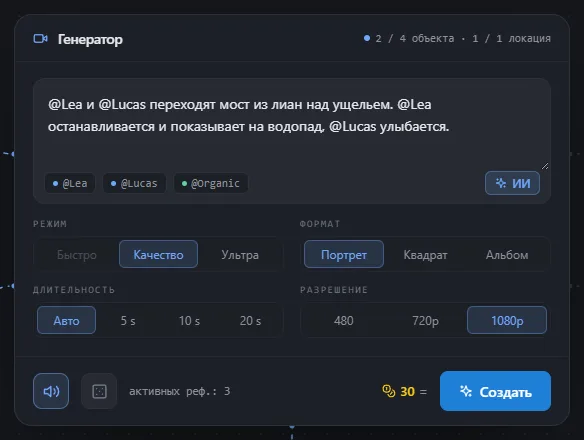Screen dimensions: 584x440
Task: Pick 480 resolution
Action: 344,320
